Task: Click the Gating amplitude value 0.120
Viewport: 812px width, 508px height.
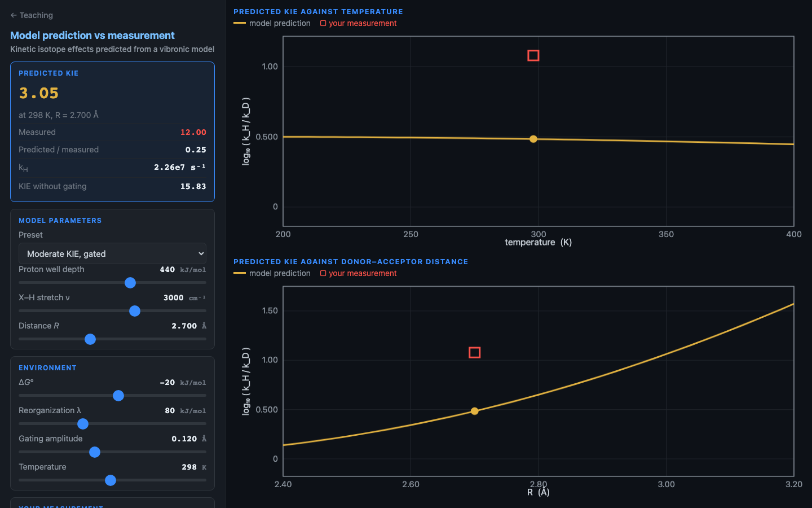Action: pos(184,439)
